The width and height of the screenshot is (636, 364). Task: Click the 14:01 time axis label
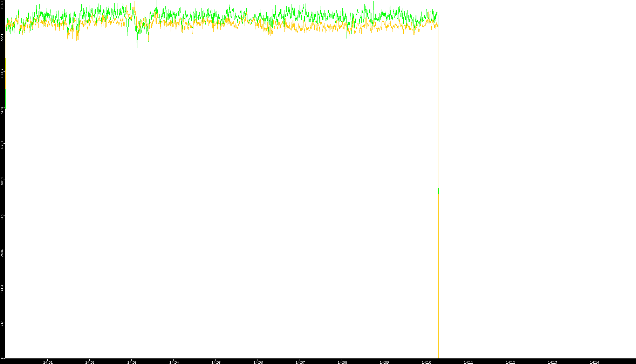point(48,362)
